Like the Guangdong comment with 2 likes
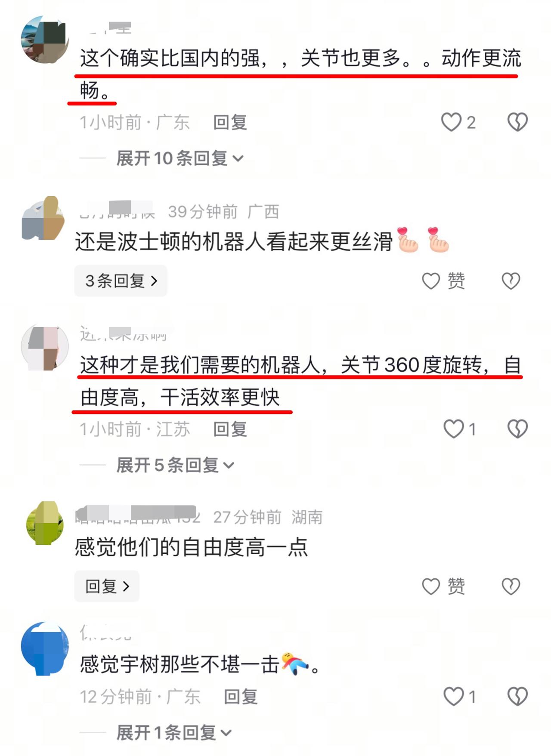This screenshot has height=756, width=551. 451,122
